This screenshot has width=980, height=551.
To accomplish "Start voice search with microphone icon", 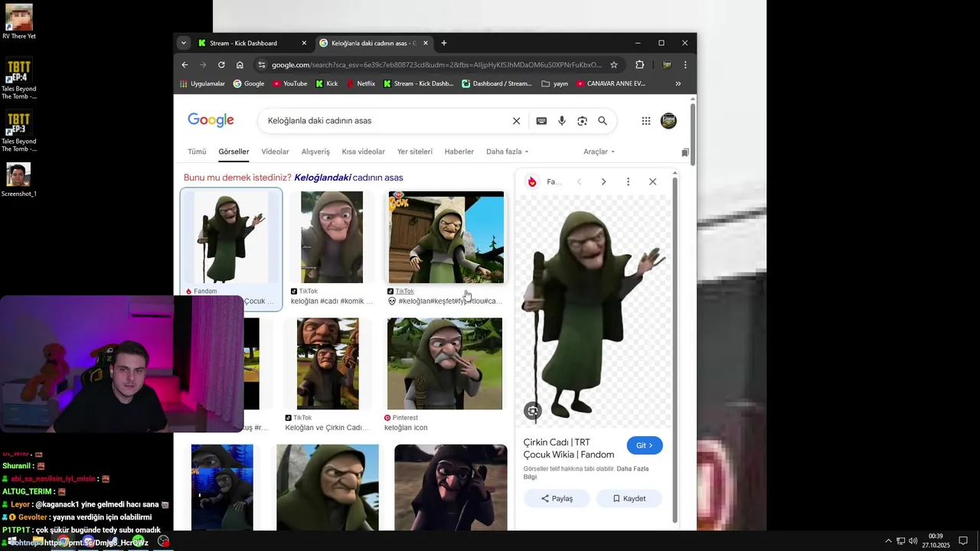I will 562,121.
